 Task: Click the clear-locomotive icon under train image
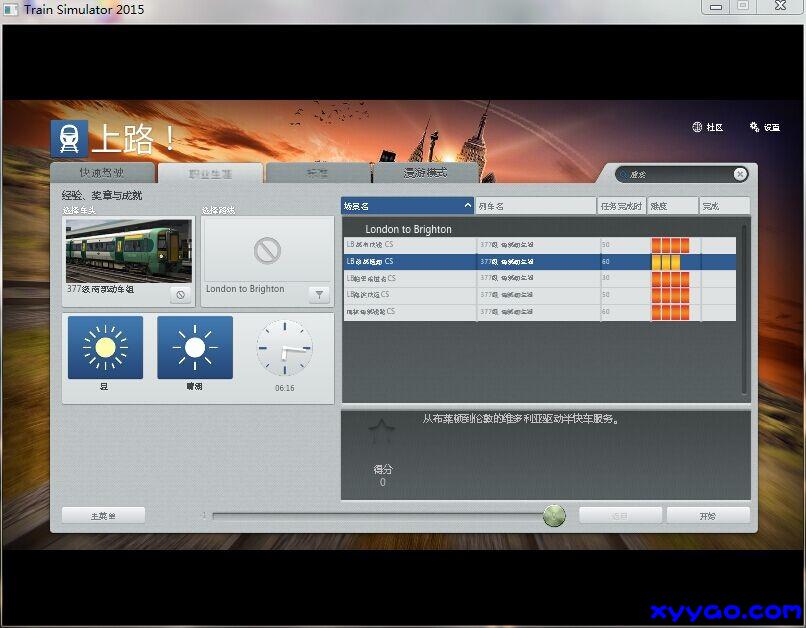tap(180, 294)
